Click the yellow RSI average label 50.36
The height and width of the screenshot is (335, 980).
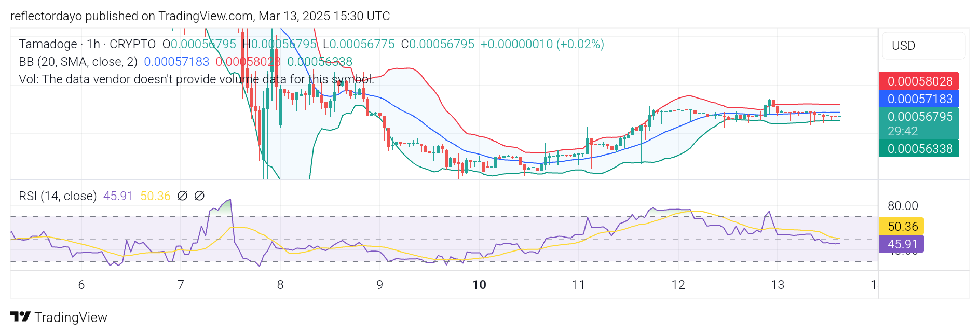pos(902,227)
